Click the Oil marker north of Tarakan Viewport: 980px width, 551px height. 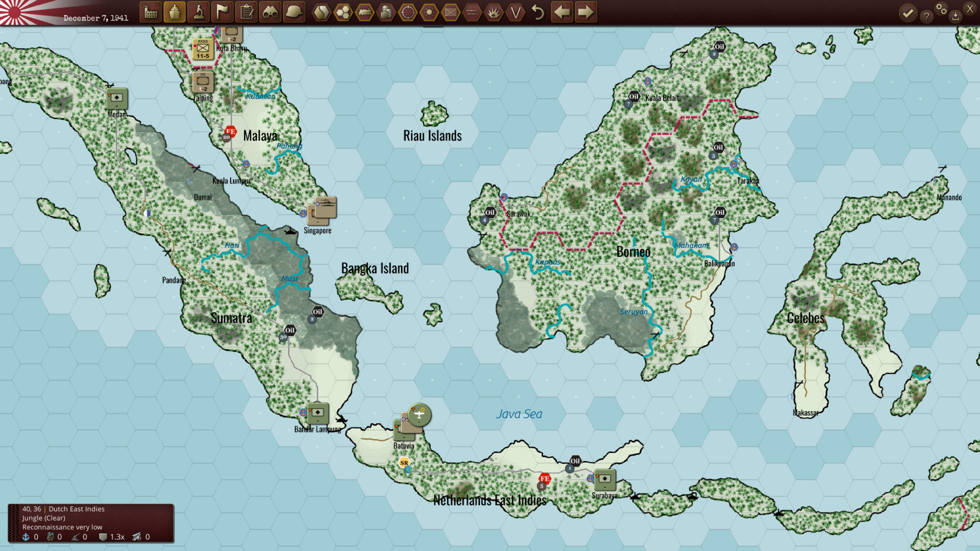718,147
